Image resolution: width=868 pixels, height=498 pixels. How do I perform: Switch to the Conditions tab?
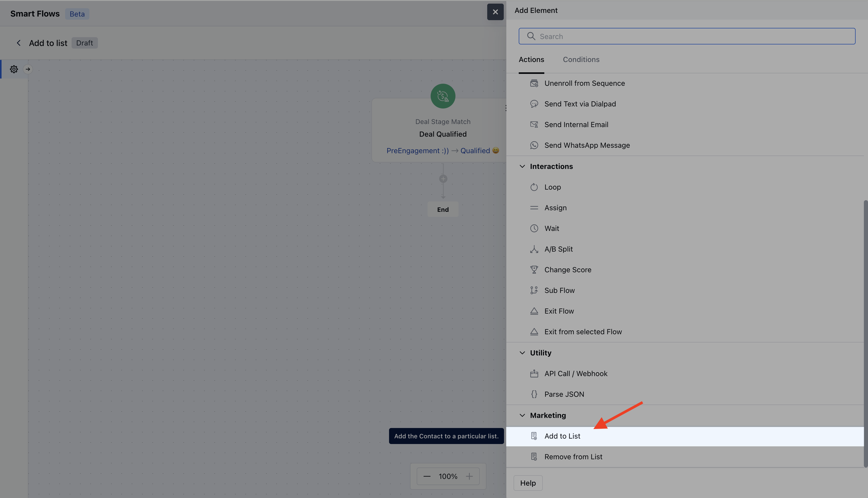(x=581, y=59)
